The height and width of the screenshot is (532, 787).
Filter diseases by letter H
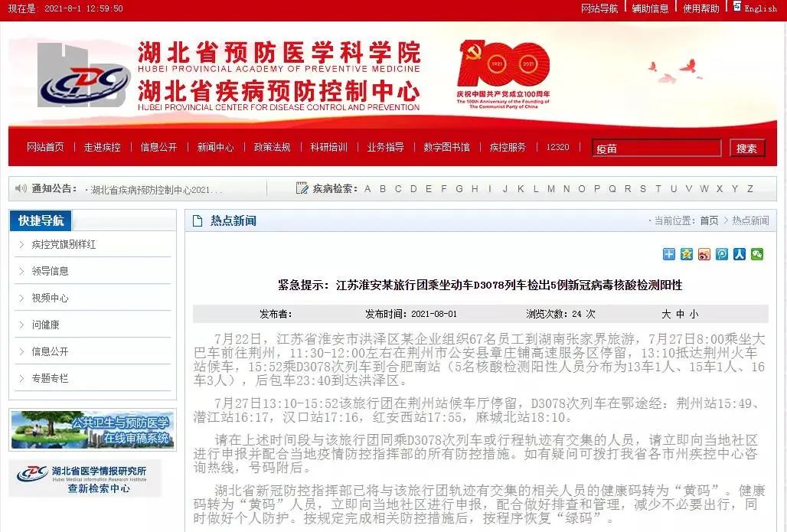click(x=475, y=189)
